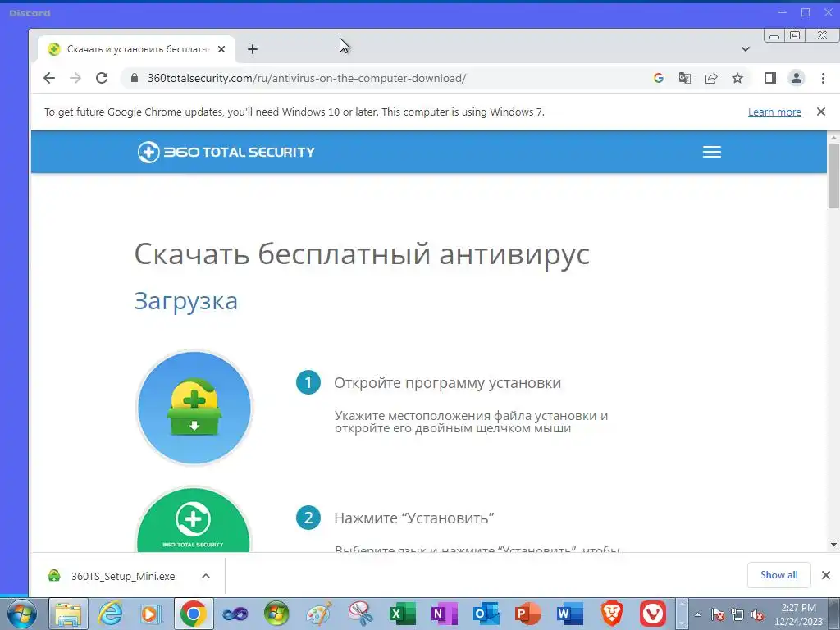840x630 pixels.
Task: Click the muted volume tray icon
Action: click(757, 615)
